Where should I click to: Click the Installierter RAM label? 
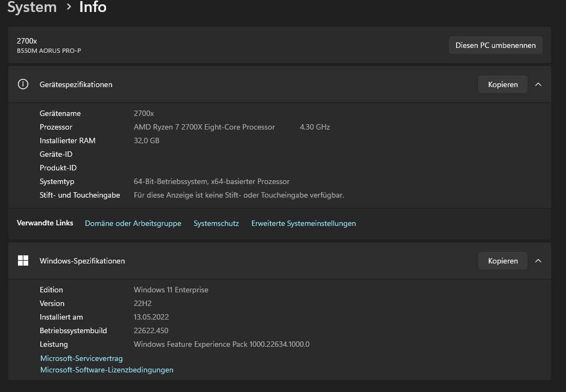[x=67, y=141]
